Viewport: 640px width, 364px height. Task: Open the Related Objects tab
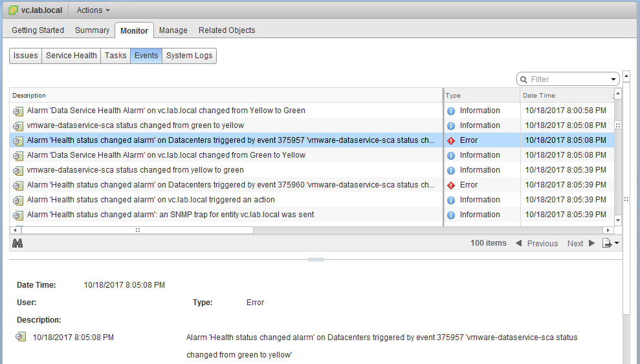[x=226, y=30]
